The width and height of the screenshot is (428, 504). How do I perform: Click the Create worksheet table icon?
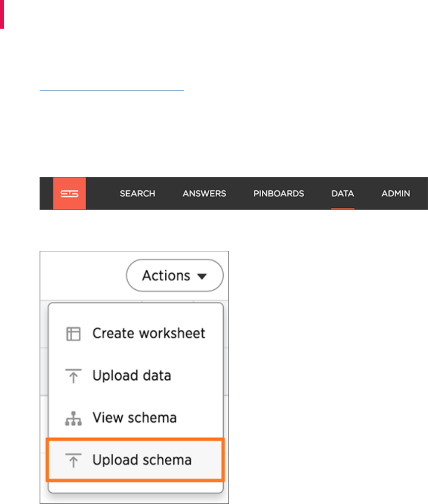tap(73, 334)
